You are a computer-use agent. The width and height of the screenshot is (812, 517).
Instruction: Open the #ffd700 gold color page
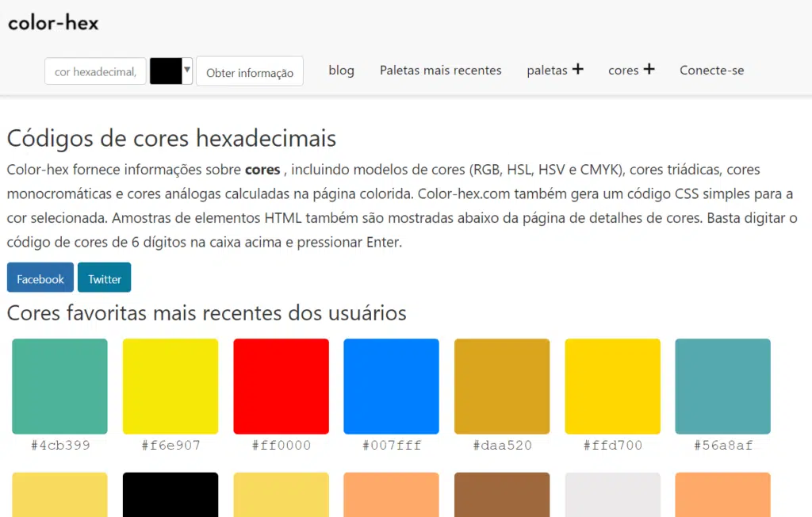pos(612,386)
